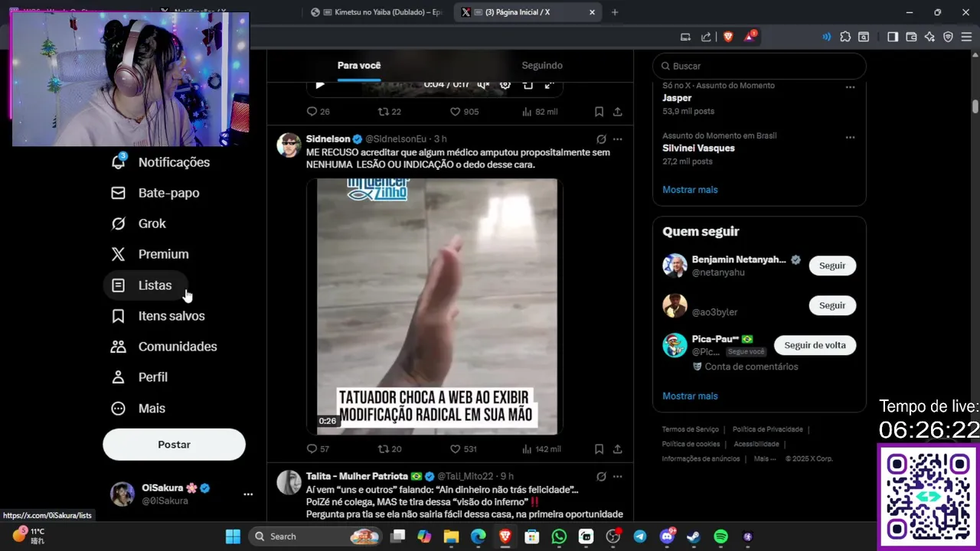Open the Silvinei Vasques trending topic
Viewport: 980px width, 551px height.
tap(698, 148)
